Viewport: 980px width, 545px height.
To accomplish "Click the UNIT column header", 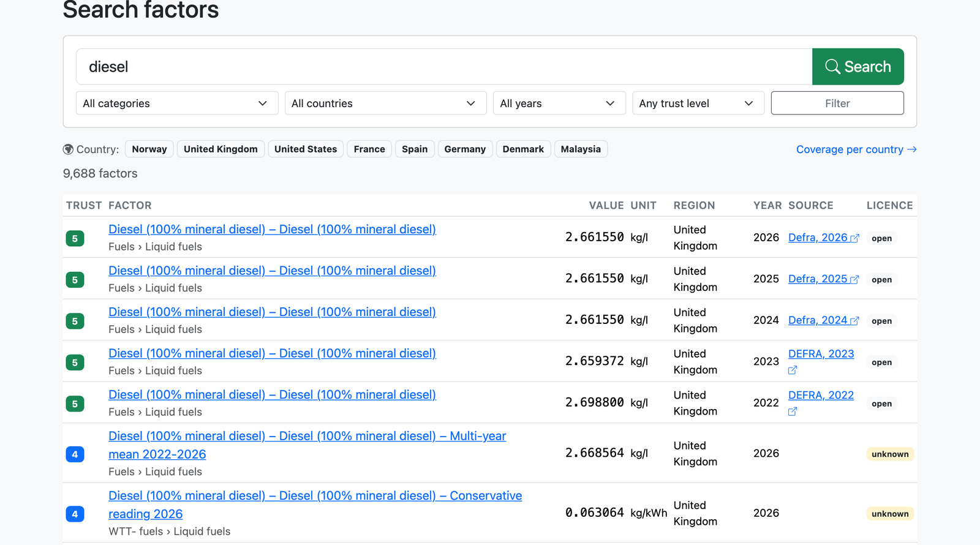I will tap(644, 206).
